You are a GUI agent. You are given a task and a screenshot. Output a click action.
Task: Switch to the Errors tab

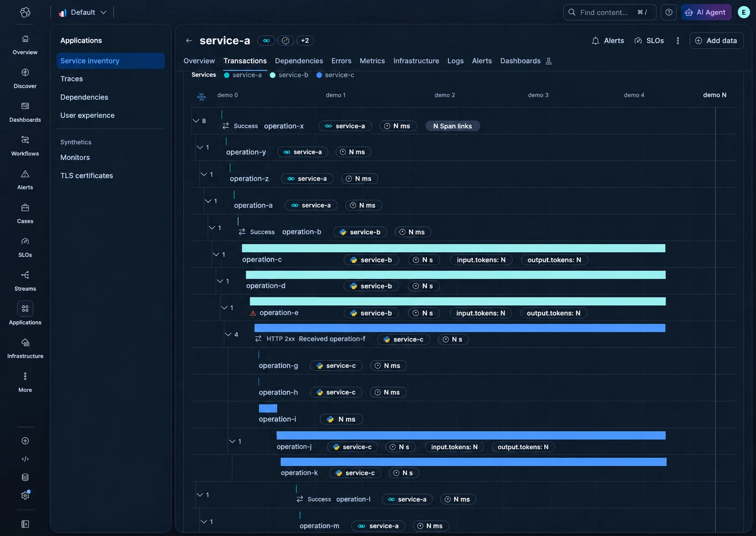341,61
